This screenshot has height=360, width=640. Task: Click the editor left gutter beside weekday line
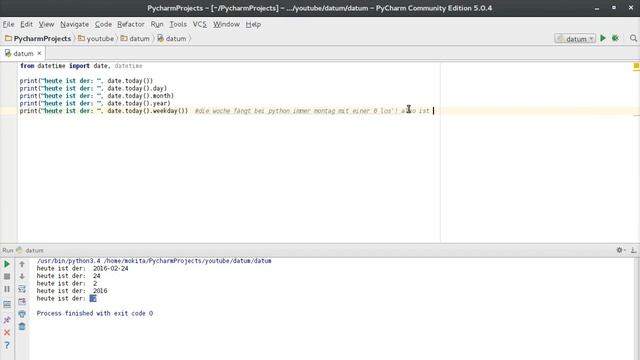[x=9, y=111]
